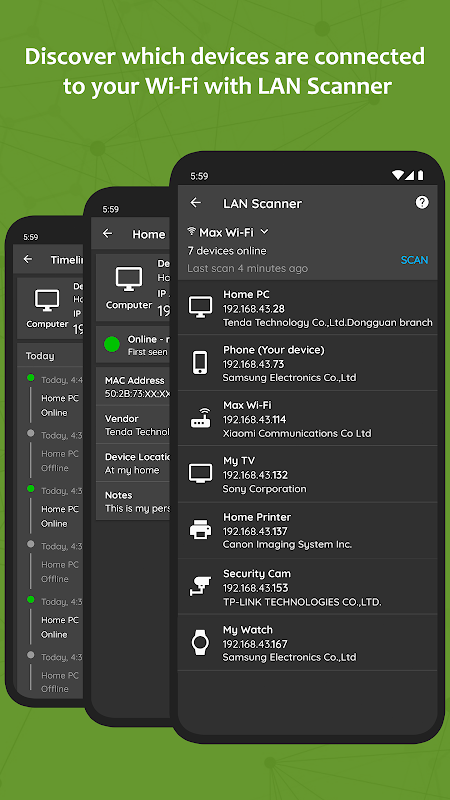Click status bar battery icon on front phone
This screenshot has height=800, width=450.
(x=420, y=176)
